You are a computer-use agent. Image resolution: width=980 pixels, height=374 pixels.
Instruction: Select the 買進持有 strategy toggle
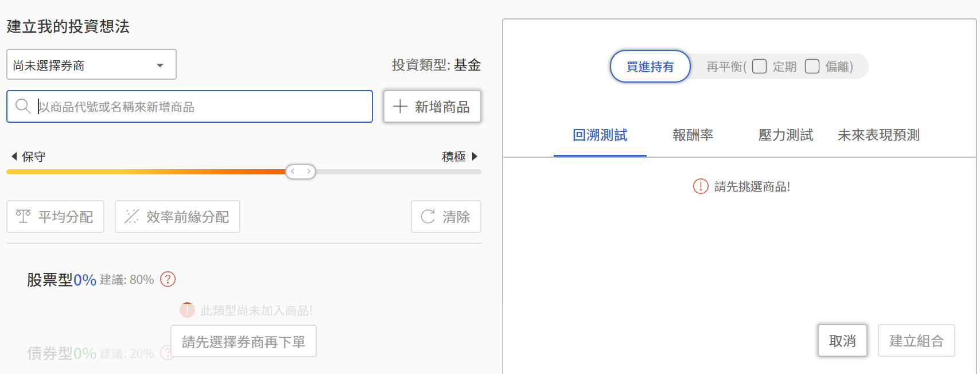click(x=650, y=67)
